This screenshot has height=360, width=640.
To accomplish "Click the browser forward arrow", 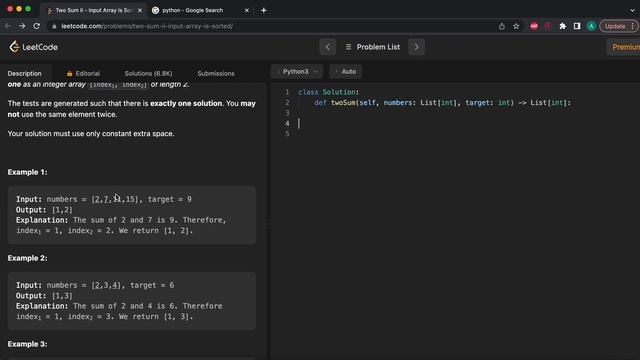I will [22, 26].
